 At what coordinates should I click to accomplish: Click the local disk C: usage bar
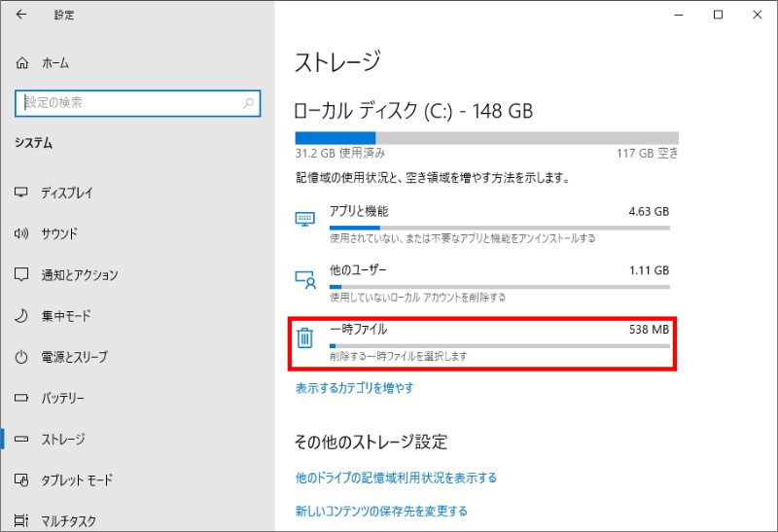[487, 138]
